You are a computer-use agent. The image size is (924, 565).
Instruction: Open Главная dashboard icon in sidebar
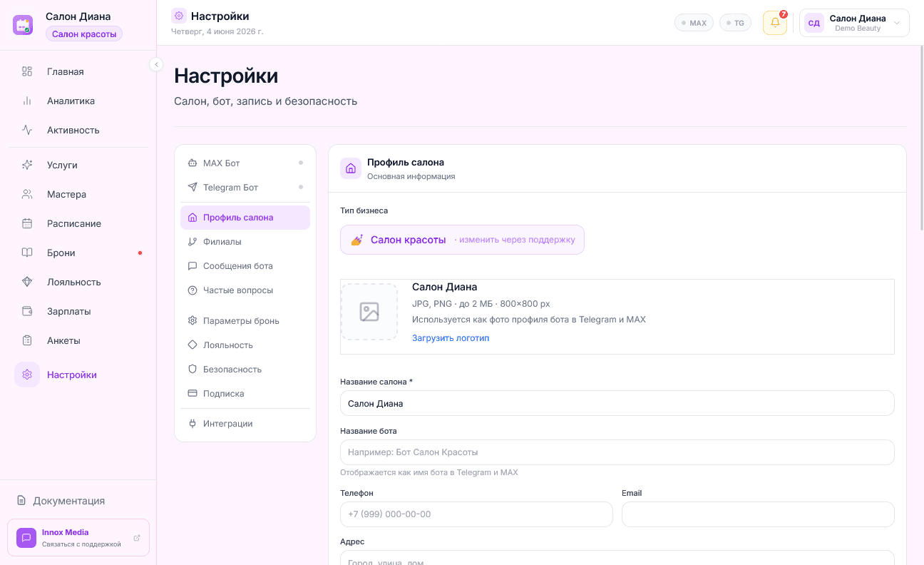(x=27, y=71)
